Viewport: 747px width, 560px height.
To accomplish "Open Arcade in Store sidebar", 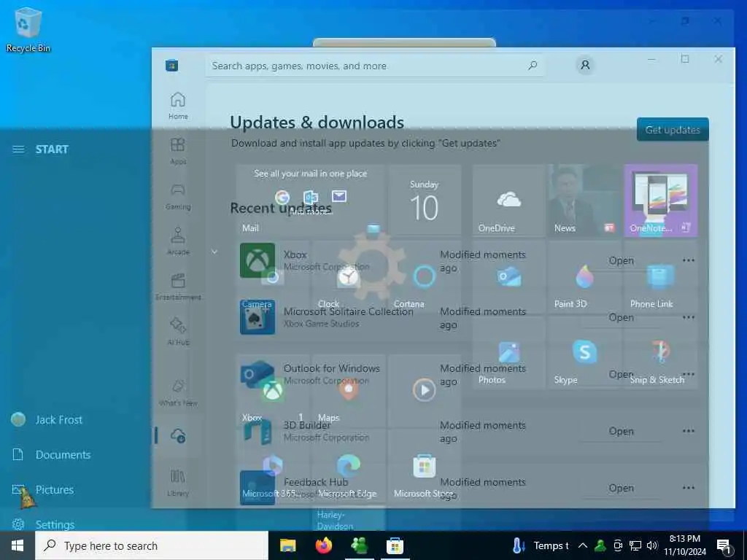I will tap(178, 241).
